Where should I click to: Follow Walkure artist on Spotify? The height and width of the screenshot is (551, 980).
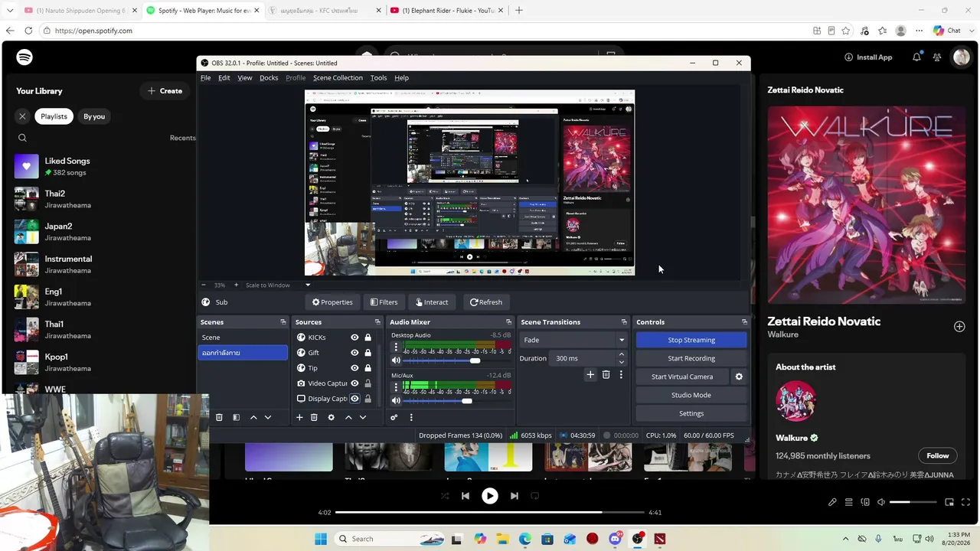pyautogui.click(x=938, y=455)
